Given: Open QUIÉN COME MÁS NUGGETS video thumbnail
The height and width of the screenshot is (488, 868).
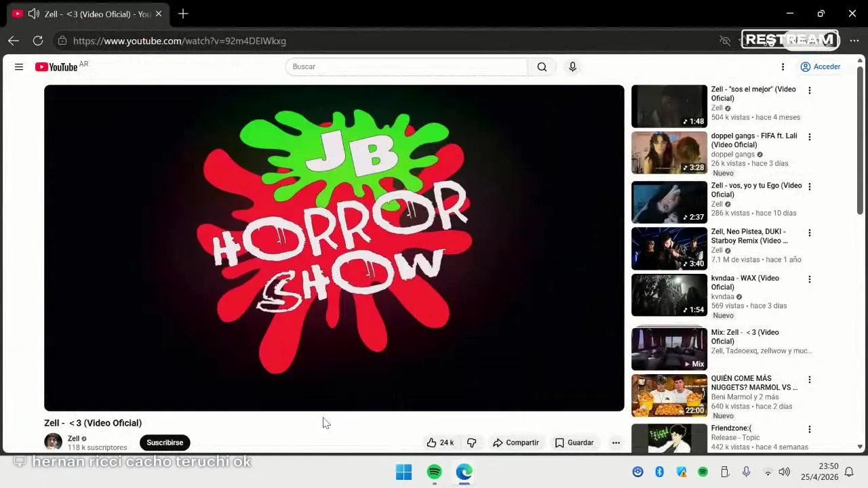Looking at the screenshot, I should [x=669, y=396].
